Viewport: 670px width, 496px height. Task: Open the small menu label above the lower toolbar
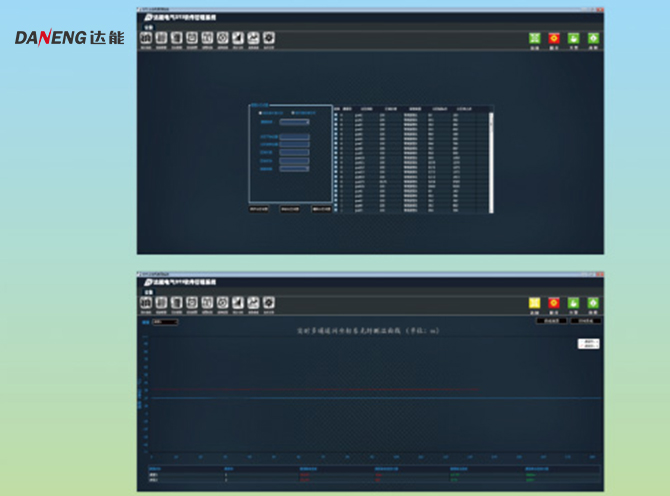pyautogui.click(x=148, y=291)
